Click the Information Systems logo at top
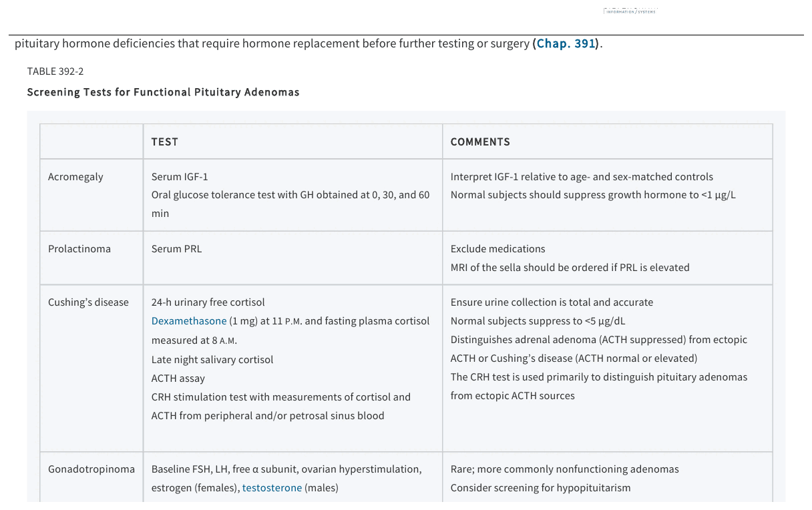812x510 pixels. tap(630, 11)
